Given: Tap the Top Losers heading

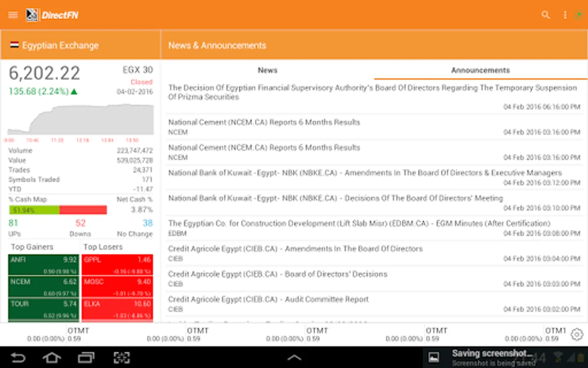Looking at the screenshot, I should pyautogui.click(x=103, y=247).
